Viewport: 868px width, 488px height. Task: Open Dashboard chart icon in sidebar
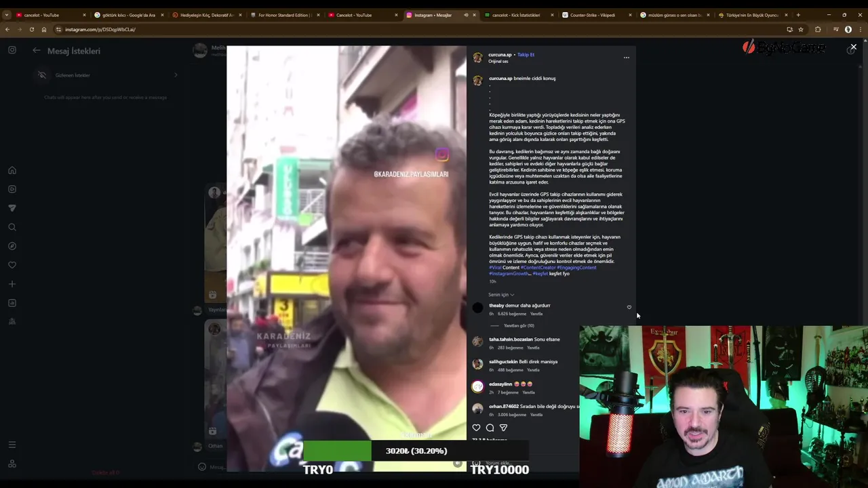(12, 303)
